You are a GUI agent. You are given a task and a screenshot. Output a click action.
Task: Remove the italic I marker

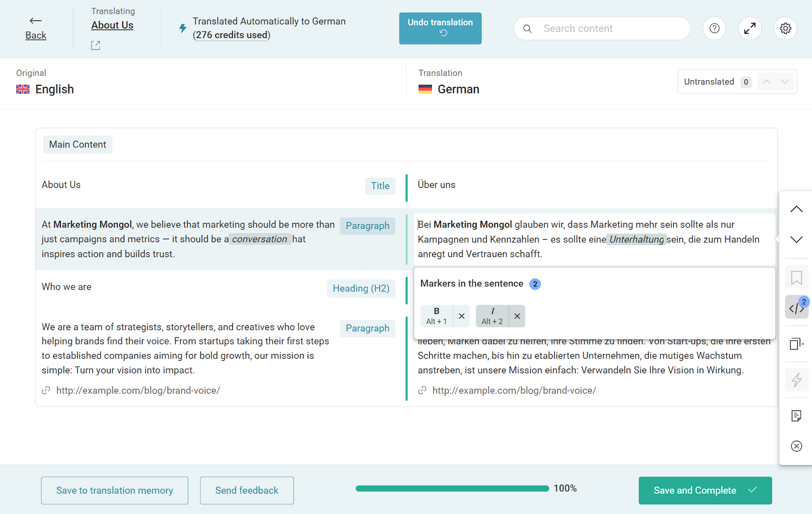point(517,316)
